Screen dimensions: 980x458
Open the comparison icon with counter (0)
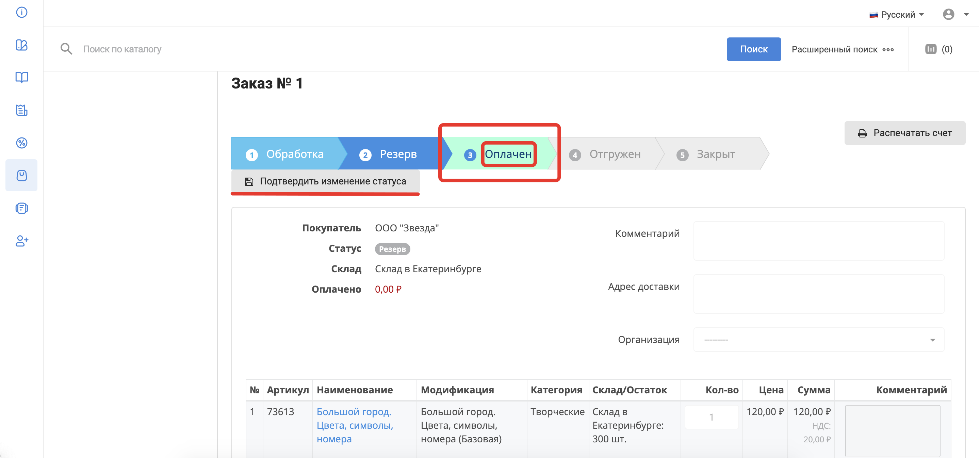[938, 49]
